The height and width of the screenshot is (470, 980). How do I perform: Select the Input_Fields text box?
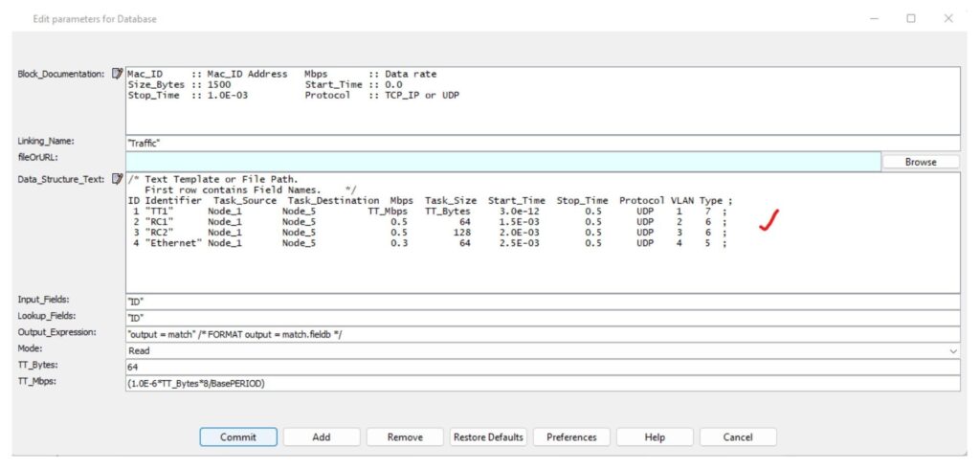(x=542, y=302)
